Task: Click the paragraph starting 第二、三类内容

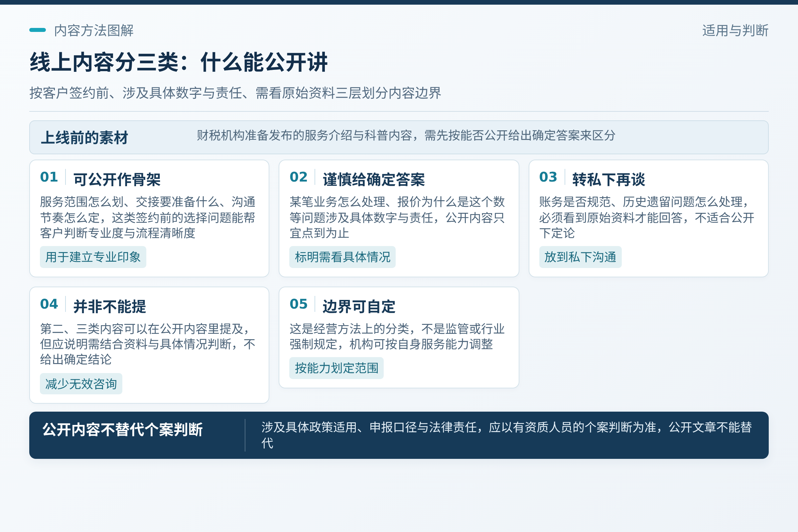Action: pos(148,344)
